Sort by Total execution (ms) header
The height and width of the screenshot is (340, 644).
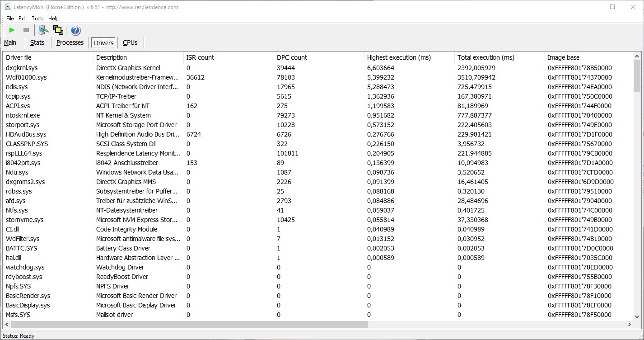(499, 57)
